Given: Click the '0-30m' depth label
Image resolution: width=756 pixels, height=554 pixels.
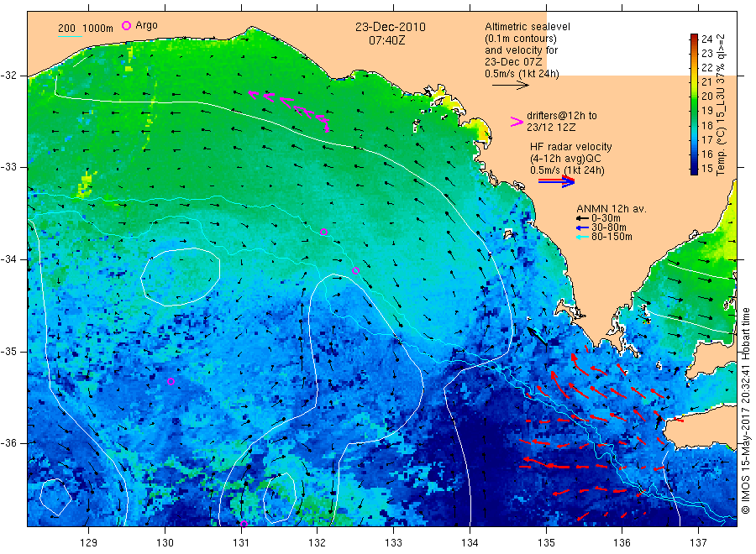Looking at the screenshot, I should pyautogui.click(x=606, y=218).
